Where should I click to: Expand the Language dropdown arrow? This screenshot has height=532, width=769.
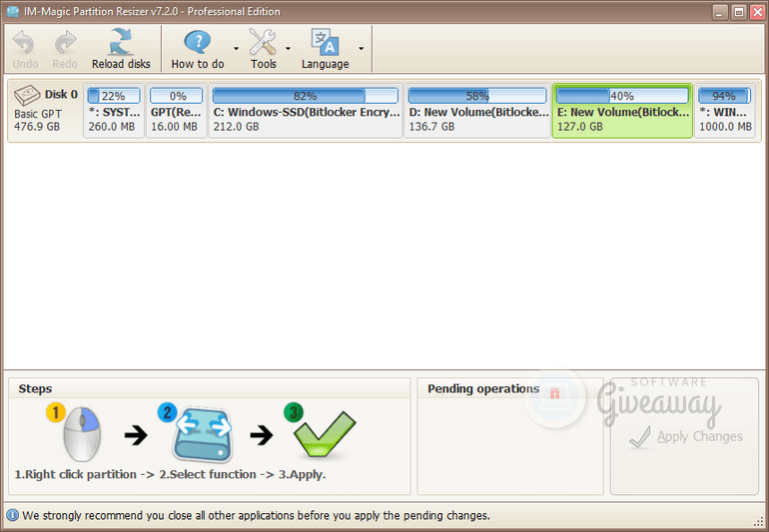[x=361, y=48]
